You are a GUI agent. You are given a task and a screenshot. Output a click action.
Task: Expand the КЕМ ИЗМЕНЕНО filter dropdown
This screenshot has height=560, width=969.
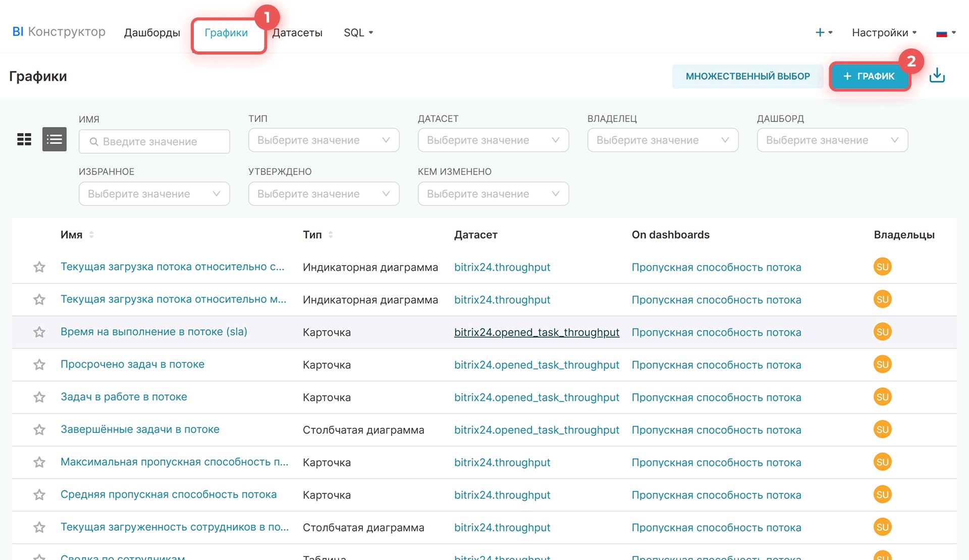(x=493, y=194)
